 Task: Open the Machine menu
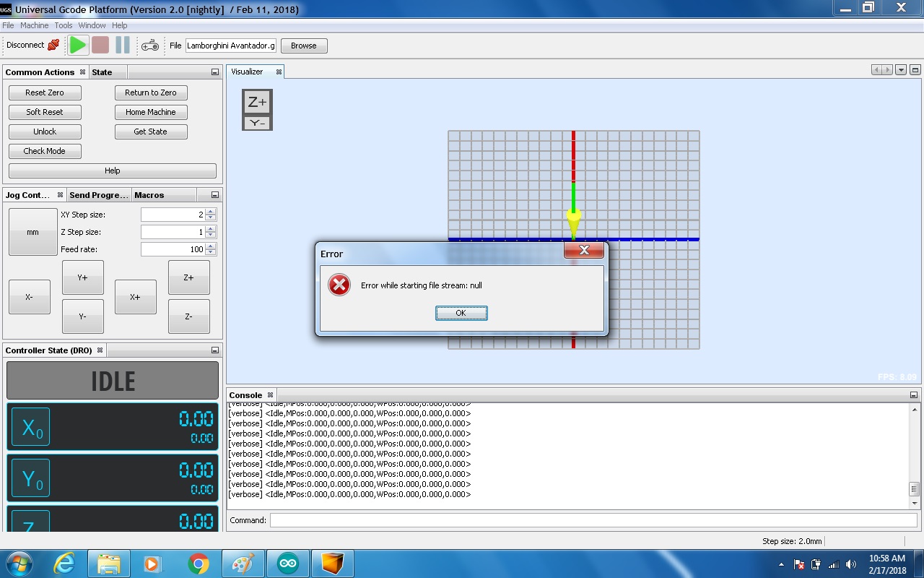coord(34,25)
